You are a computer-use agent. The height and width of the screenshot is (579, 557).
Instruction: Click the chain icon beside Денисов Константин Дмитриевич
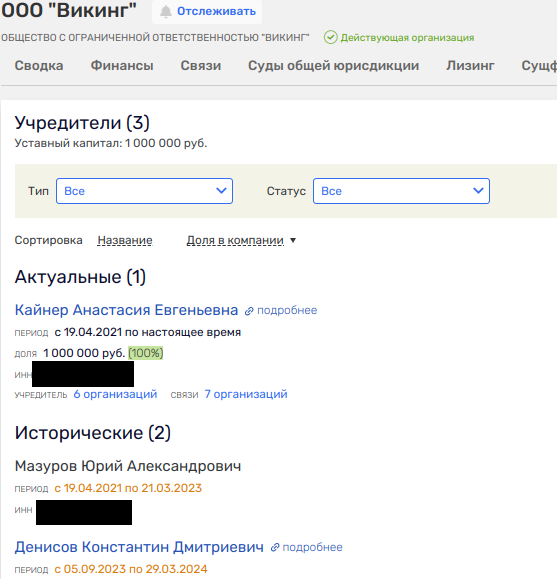[x=274, y=548]
